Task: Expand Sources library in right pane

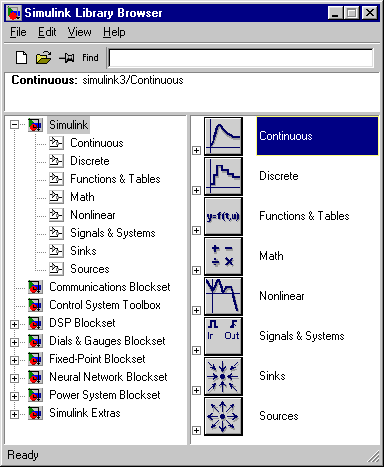Action: click(x=197, y=430)
